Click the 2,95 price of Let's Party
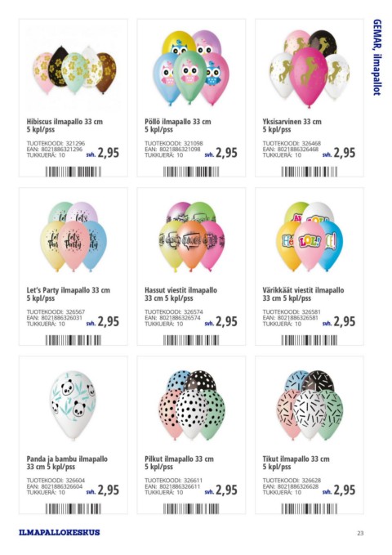 pos(109,321)
